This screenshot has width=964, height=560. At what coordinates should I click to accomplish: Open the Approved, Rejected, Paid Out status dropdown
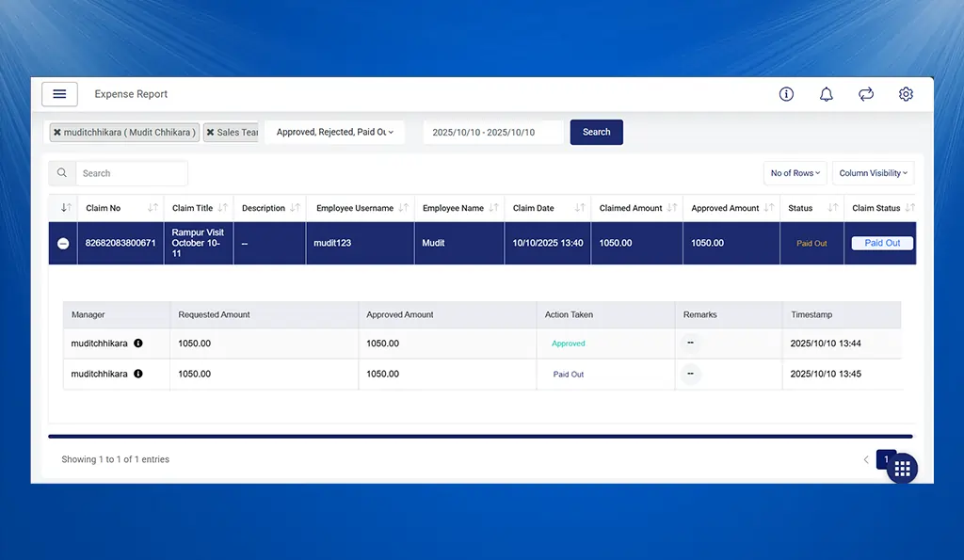click(x=334, y=132)
